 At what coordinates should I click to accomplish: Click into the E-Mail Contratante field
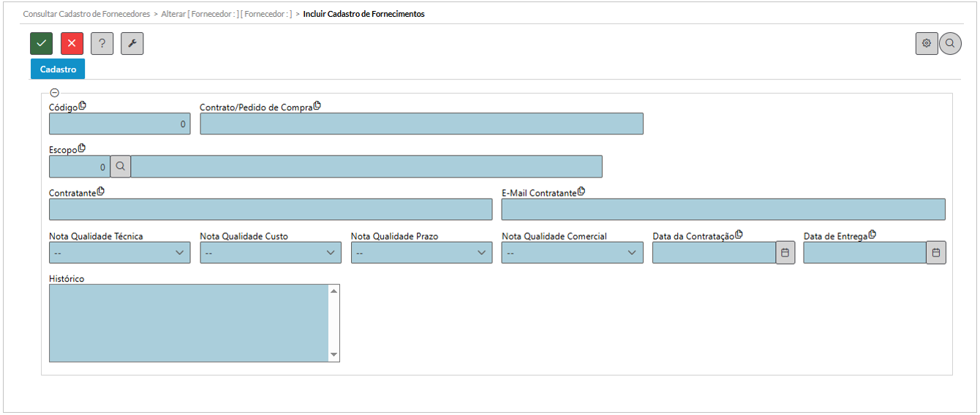[723, 210]
